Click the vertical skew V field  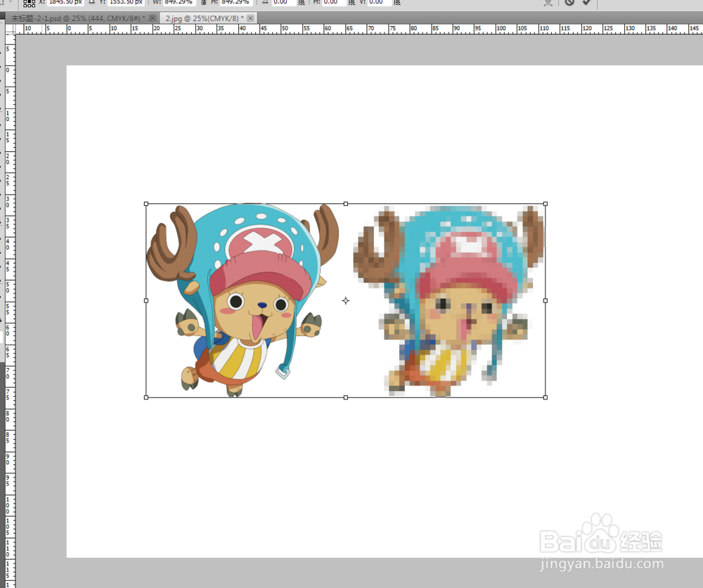click(380, 2)
